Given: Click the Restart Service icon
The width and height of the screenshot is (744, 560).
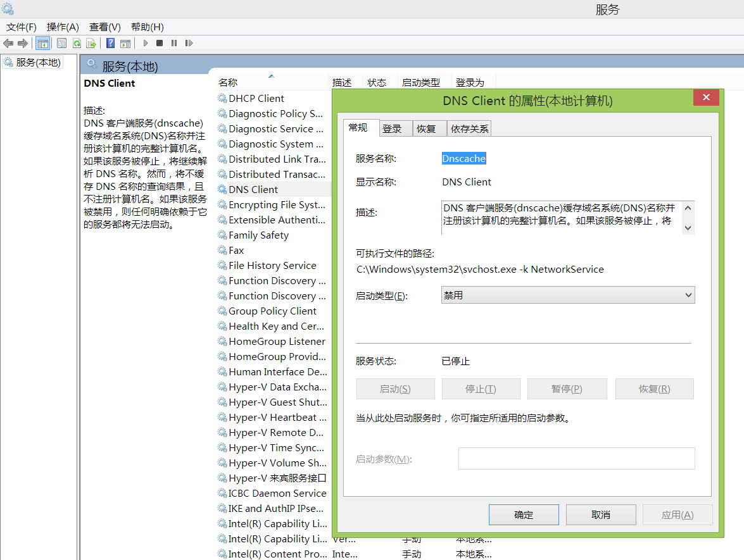Looking at the screenshot, I should (x=188, y=42).
